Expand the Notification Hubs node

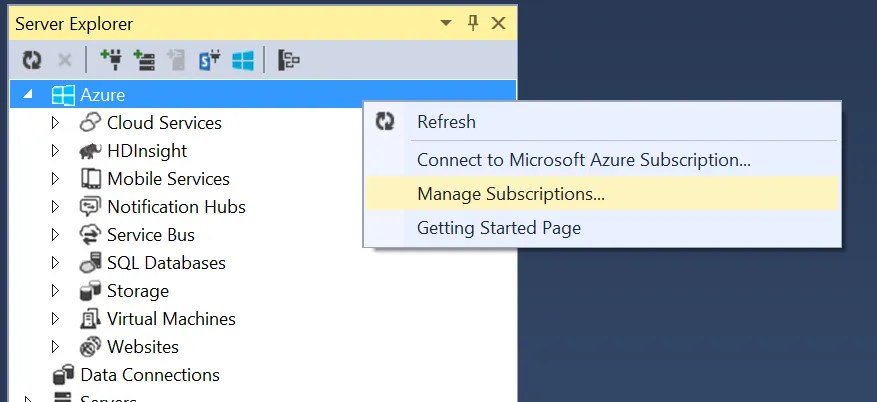click(55, 206)
